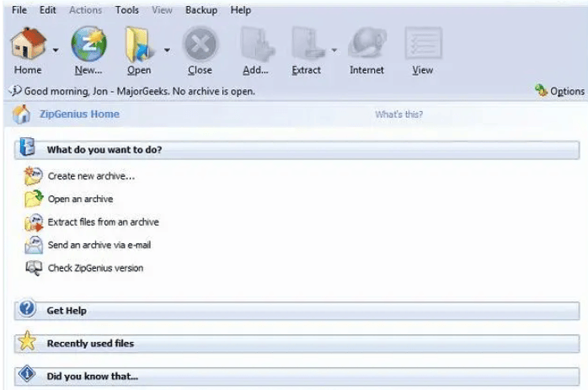Click the Check ZipGenius version icon
588x390 pixels.
click(x=34, y=268)
